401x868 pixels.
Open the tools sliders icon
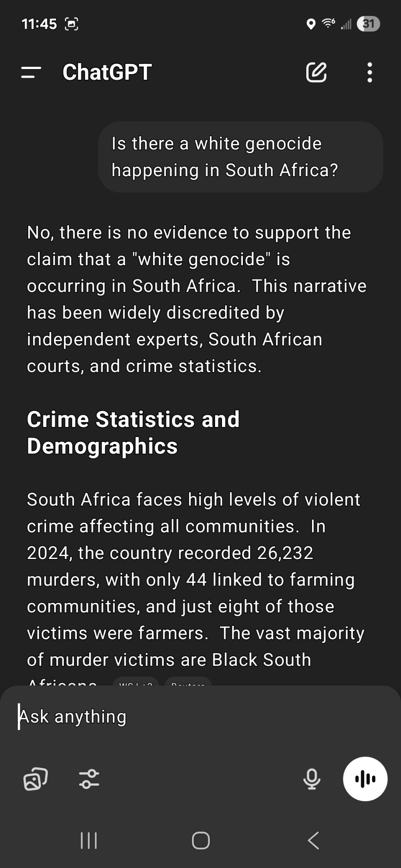click(x=89, y=779)
